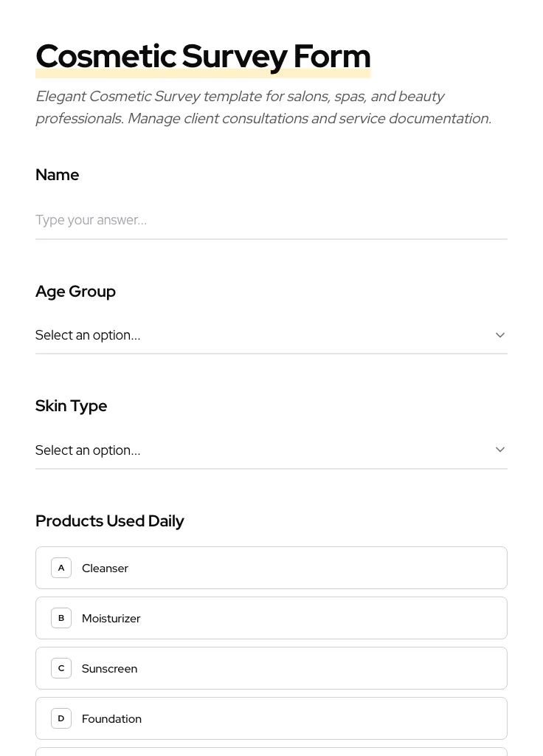Check the Foundation option
The width and height of the screenshot is (543, 756).
(271, 718)
